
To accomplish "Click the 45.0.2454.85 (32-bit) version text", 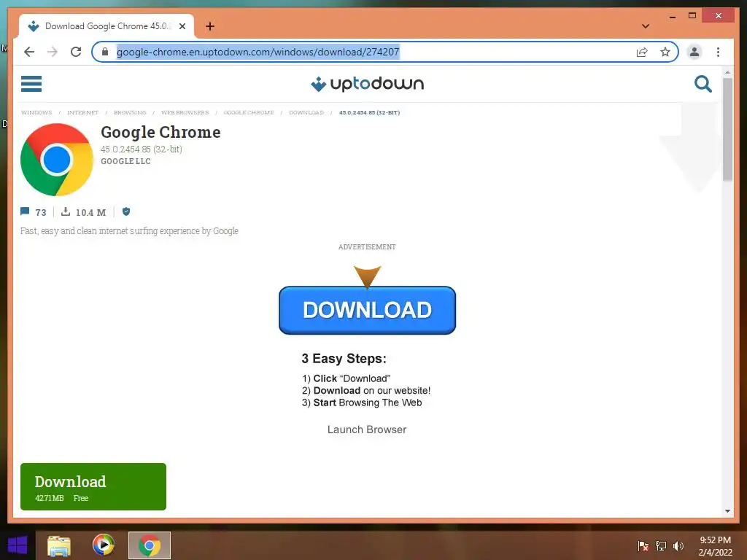I will (x=142, y=149).
